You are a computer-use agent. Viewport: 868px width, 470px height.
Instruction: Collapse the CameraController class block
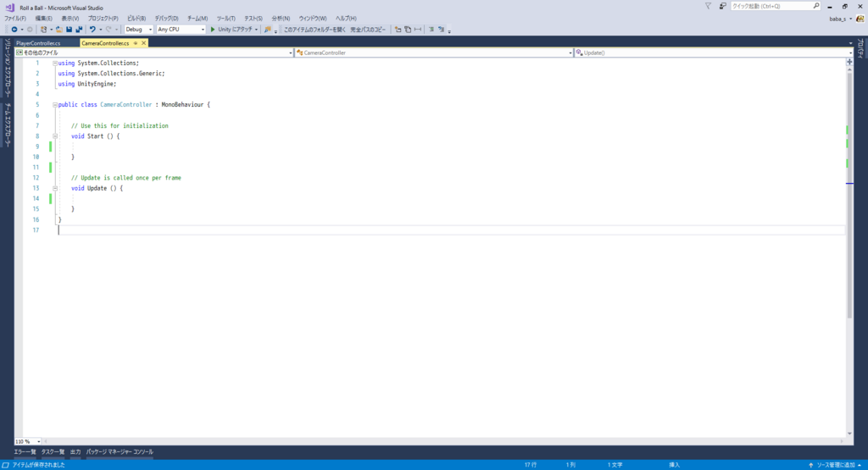point(55,104)
